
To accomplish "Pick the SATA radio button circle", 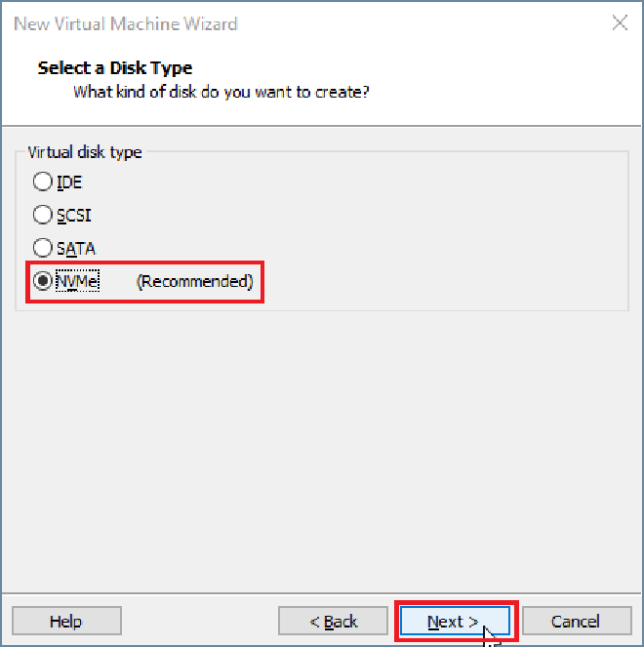I will [x=43, y=248].
